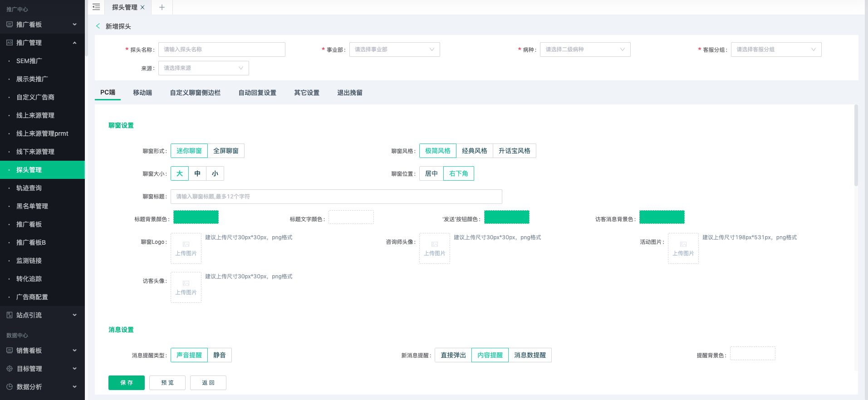Viewport: 868px width, 400px height.
Task: Click the 数据分析 pie icon in the sidebar
Action: click(x=10, y=387)
